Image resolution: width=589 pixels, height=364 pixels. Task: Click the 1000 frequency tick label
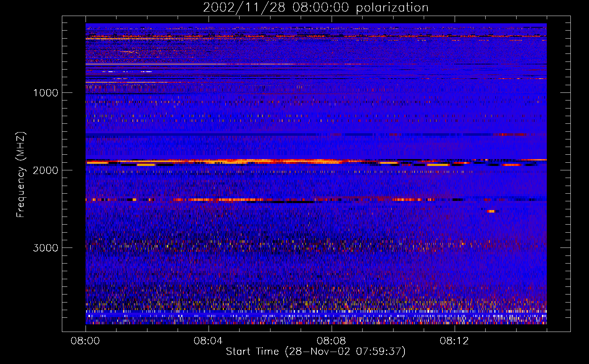pyautogui.click(x=46, y=93)
